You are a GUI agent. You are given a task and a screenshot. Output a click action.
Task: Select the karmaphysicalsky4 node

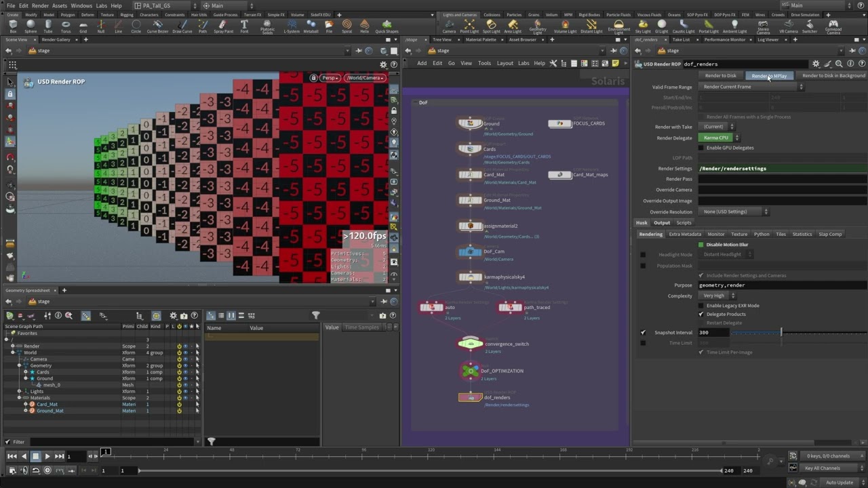tap(471, 277)
